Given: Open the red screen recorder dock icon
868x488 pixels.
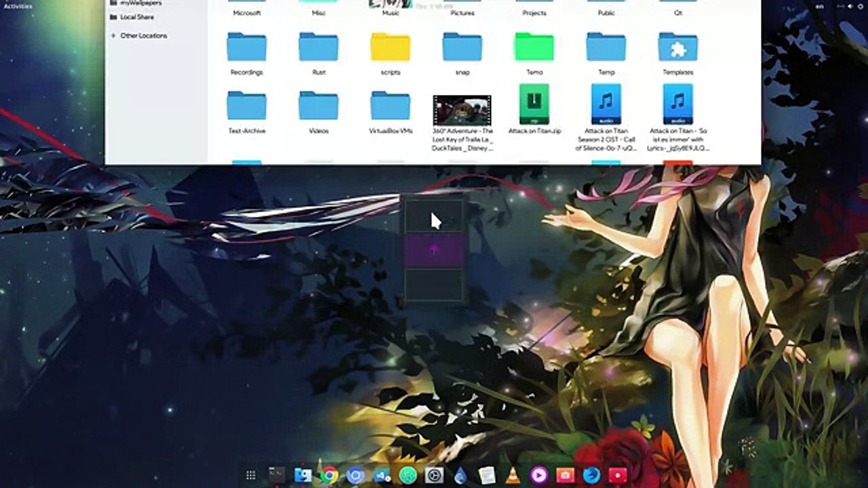Looking at the screenshot, I should (x=617, y=476).
